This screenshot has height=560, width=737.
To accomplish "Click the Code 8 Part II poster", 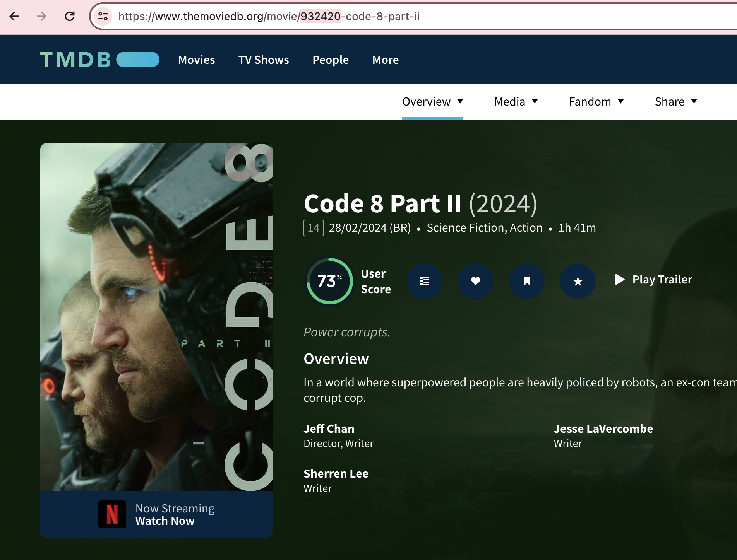I will click(156, 317).
